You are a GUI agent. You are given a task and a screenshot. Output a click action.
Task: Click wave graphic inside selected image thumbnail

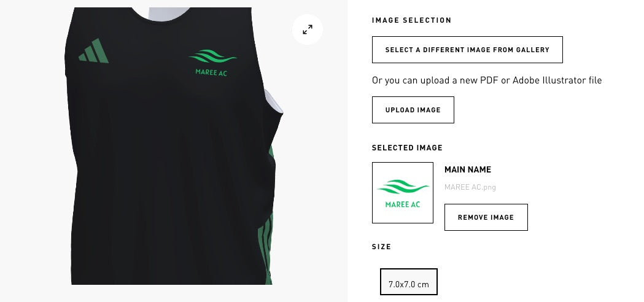[403, 187]
